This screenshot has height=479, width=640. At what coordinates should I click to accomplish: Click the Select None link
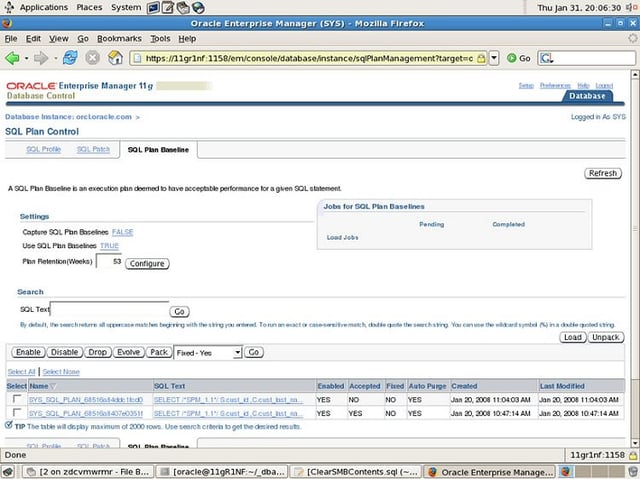click(61, 372)
